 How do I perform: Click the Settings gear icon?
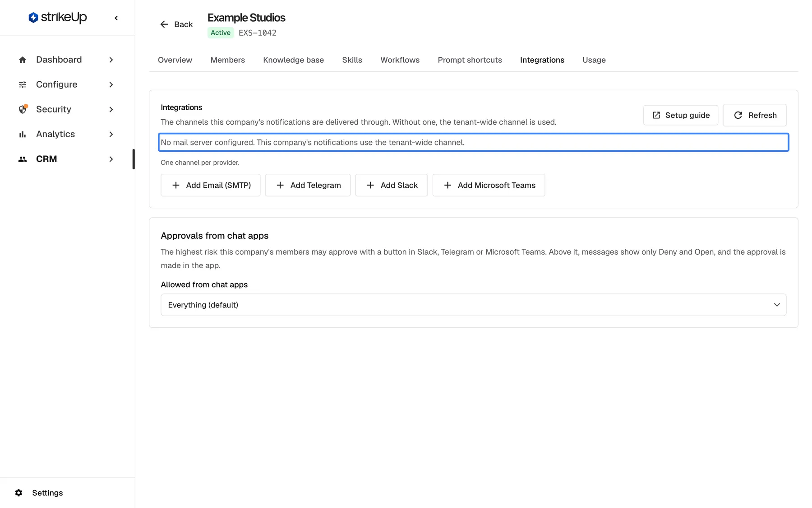[18, 493]
